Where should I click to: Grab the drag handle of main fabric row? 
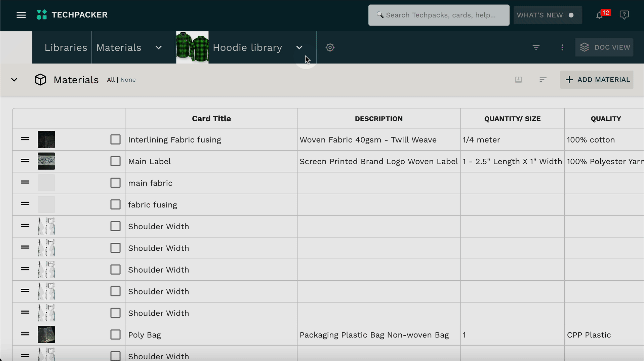pos(25,182)
